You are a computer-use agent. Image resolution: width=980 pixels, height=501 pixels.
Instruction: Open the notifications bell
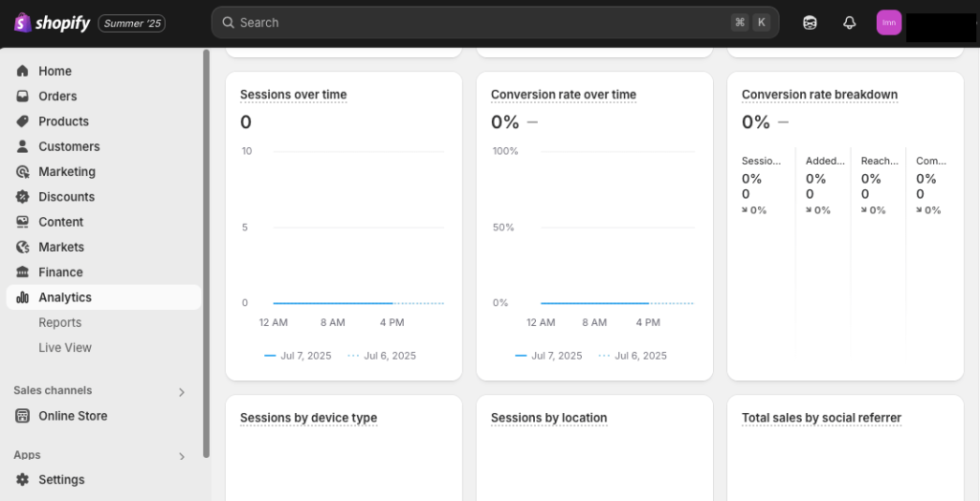(849, 23)
